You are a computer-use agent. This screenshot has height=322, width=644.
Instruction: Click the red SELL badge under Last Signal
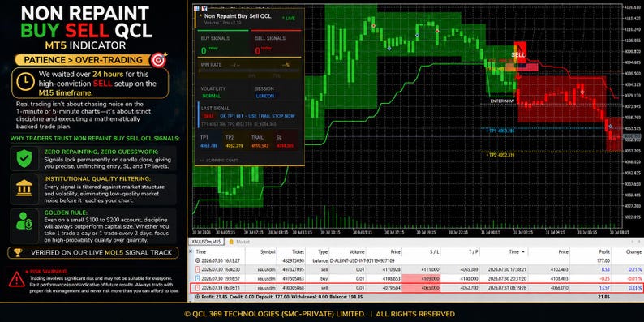point(209,116)
